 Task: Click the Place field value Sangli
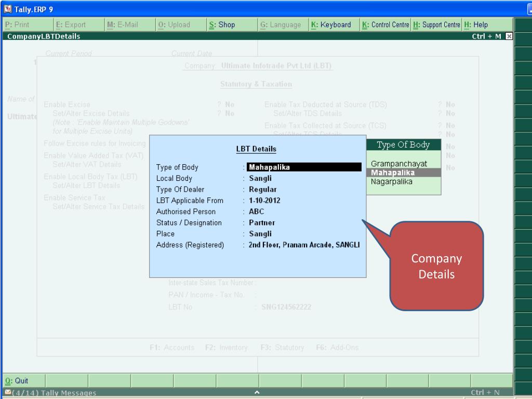point(260,234)
